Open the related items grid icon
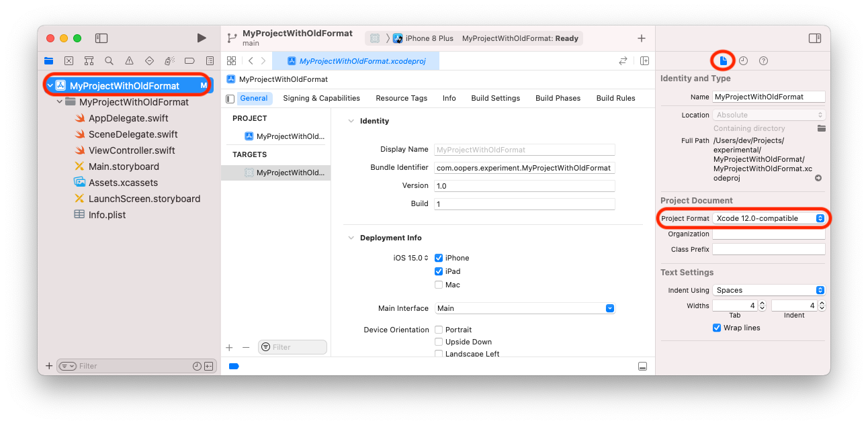The height and width of the screenshot is (425, 868). (x=232, y=60)
